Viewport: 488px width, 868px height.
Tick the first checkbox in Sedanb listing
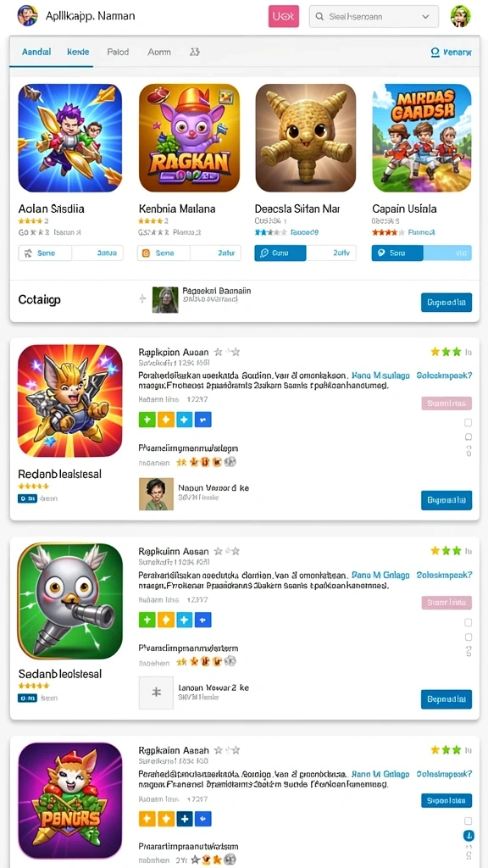[468, 623]
